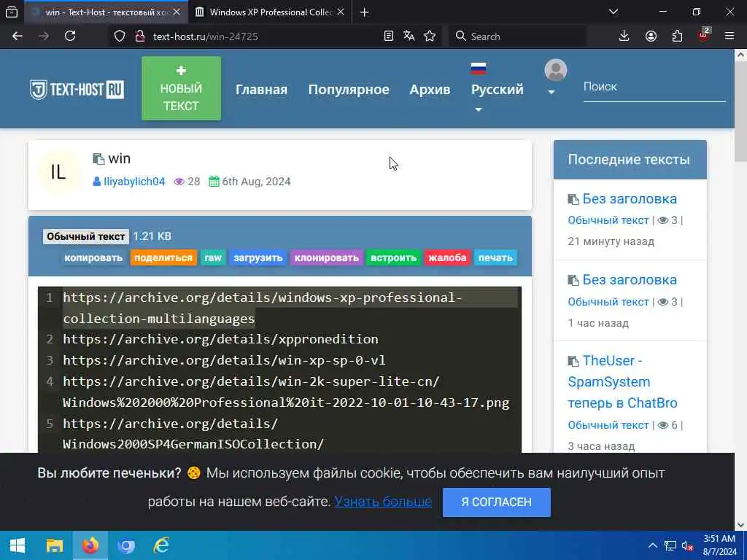Screen dimensions: 747x560
Task: Close the Windows XP Professional Collection tab
Action: (x=341, y=12)
